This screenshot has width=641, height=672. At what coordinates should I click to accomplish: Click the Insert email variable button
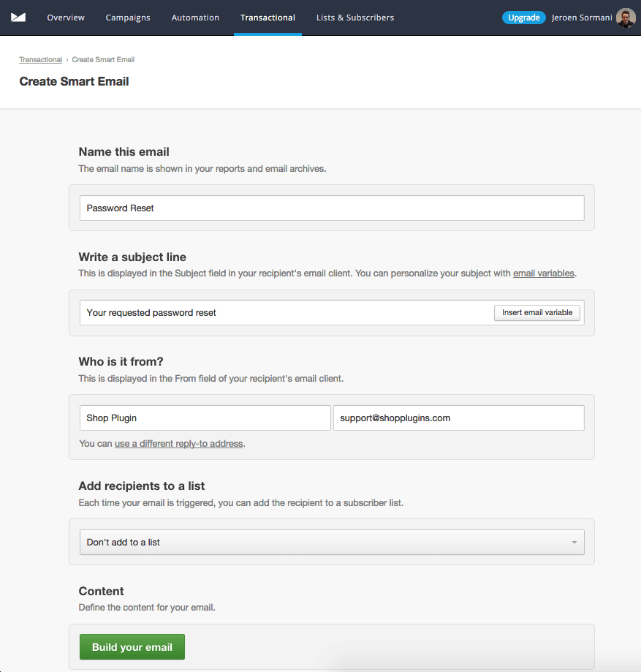click(537, 312)
